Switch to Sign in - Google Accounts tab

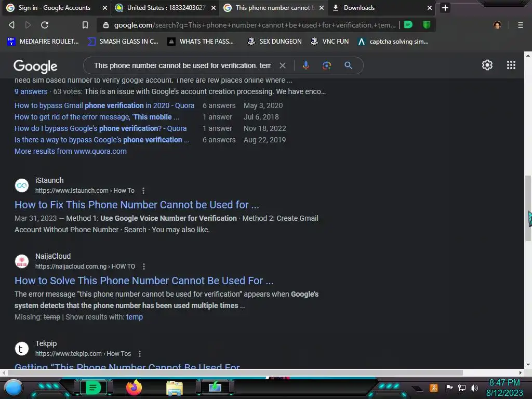click(54, 7)
